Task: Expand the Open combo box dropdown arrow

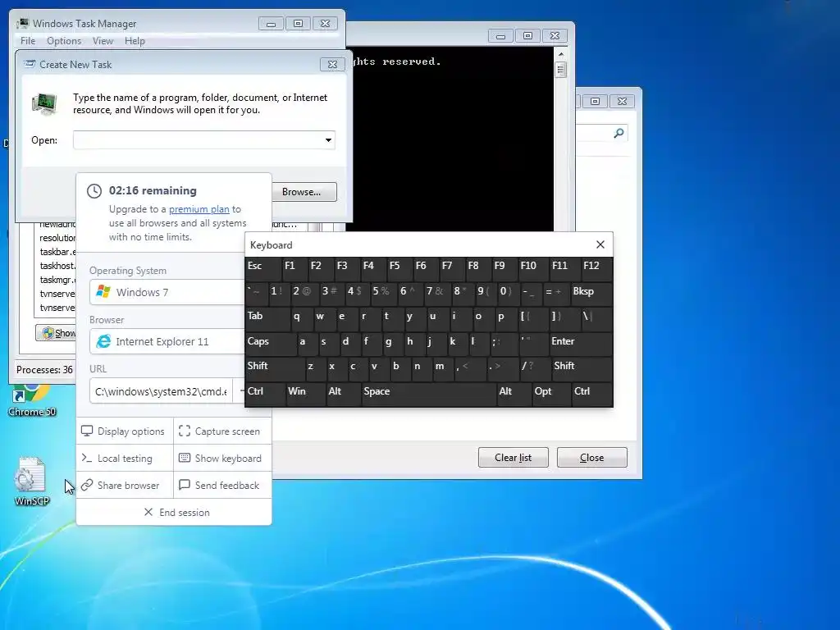Action: pyautogui.click(x=328, y=140)
